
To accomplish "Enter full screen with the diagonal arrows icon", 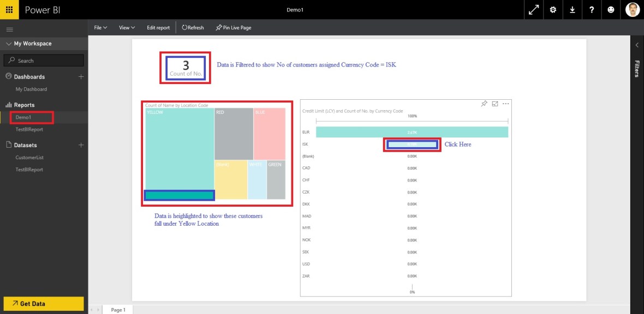I will tap(534, 9).
